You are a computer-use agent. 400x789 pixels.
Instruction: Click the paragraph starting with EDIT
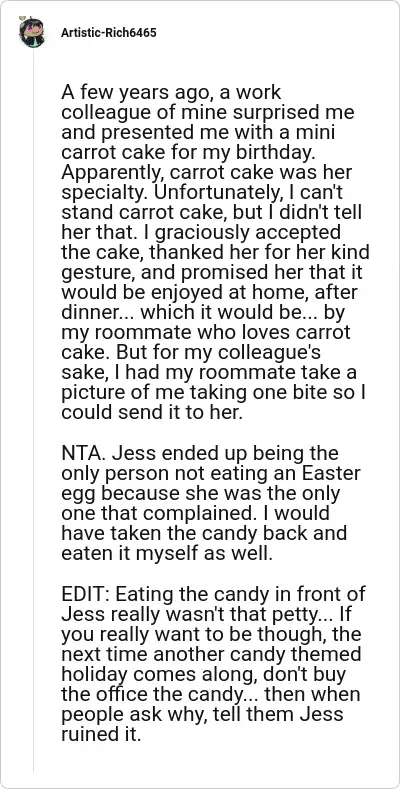[x=213, y=664]
